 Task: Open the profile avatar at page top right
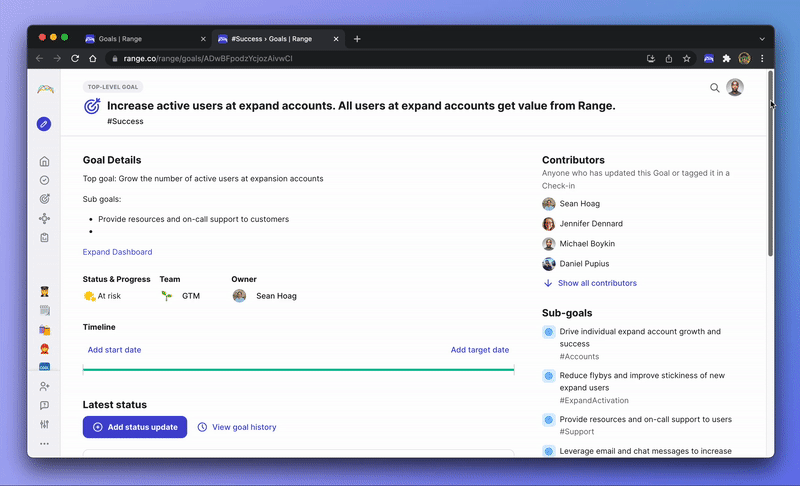pos(735,87)
